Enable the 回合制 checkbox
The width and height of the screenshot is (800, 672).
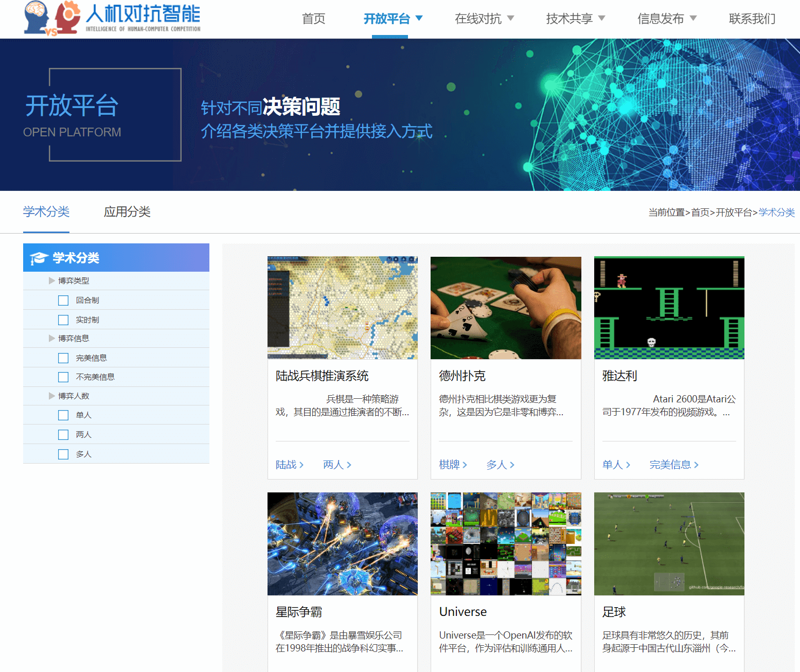tap(63, 299)
